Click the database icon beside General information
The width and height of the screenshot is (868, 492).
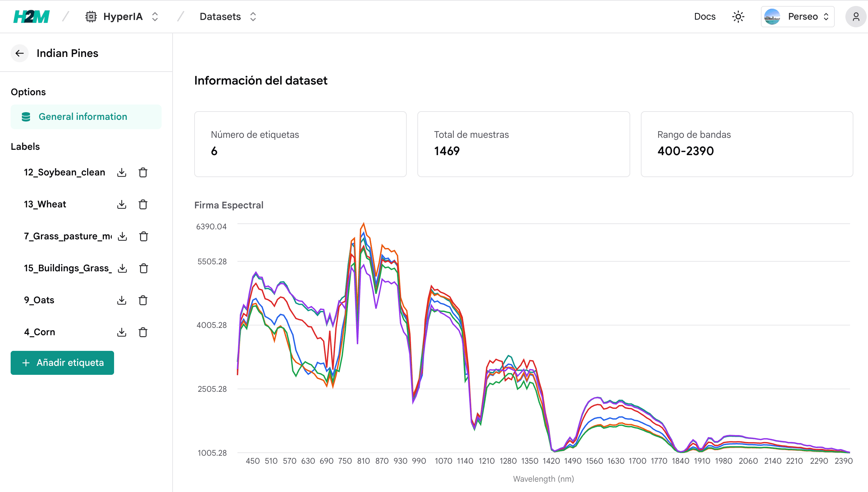coord(26,117)
